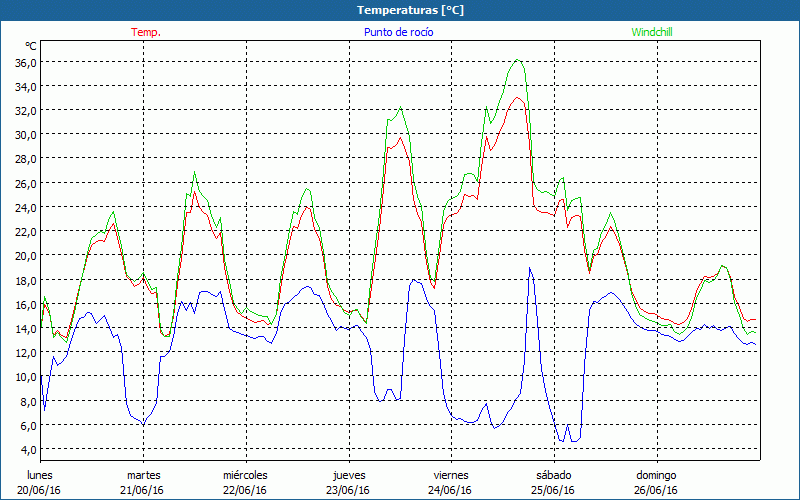Select the jueves 23/06/16 date label
The image size is (800, 500).
coord(348,482)
